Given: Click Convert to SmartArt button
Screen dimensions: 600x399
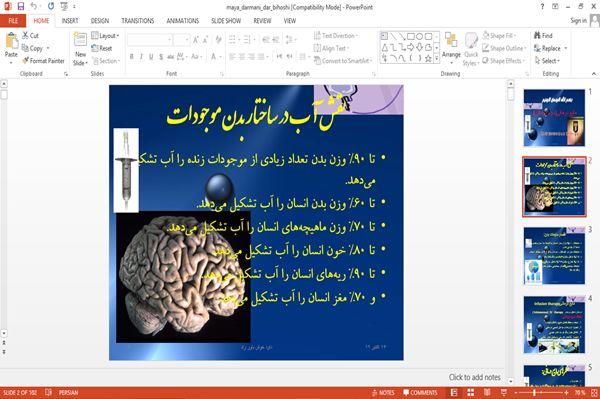Looking at the screenshot, I should tap(343, 61).
